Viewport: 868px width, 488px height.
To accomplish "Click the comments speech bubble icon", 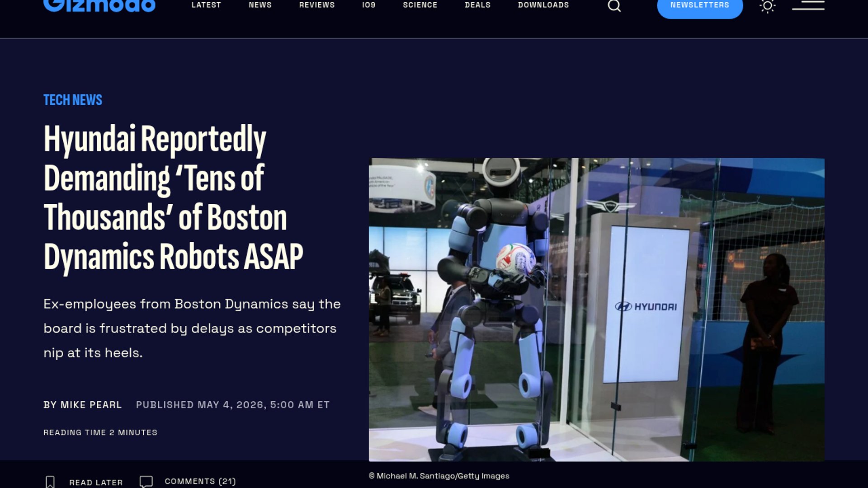I will [x=146, y=482].
